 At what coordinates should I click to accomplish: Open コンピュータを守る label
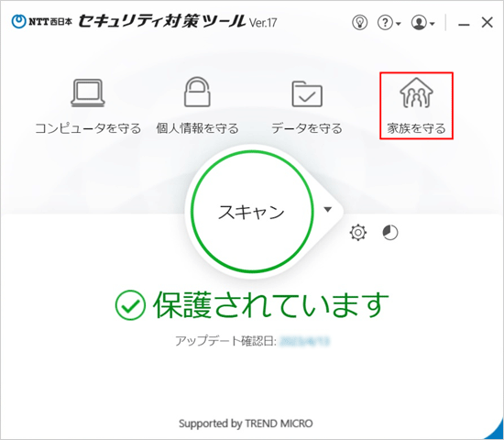(x=88, y=128)
